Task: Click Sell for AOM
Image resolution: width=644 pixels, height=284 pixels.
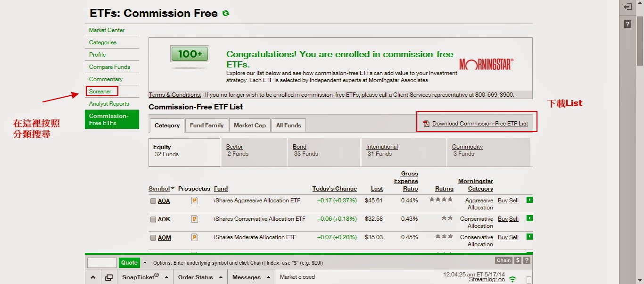Action: pyautogui.click(x=514, y=237)
